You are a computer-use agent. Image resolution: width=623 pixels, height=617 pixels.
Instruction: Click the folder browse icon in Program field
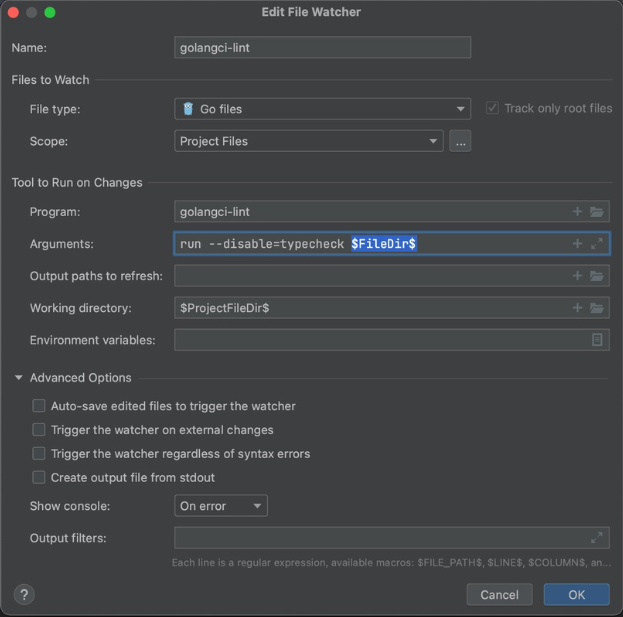click(x=597, y=212)
